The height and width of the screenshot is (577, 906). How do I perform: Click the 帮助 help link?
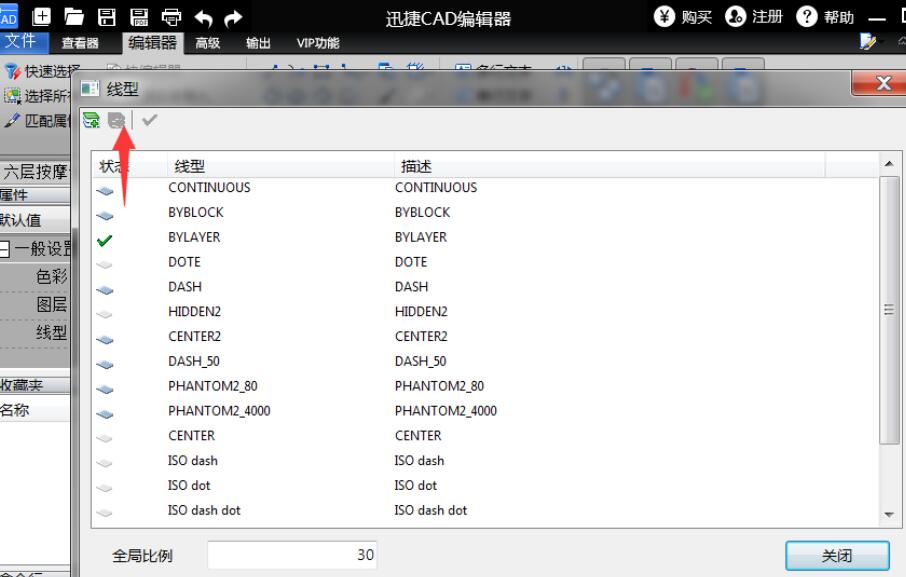[x=838, y=17]
